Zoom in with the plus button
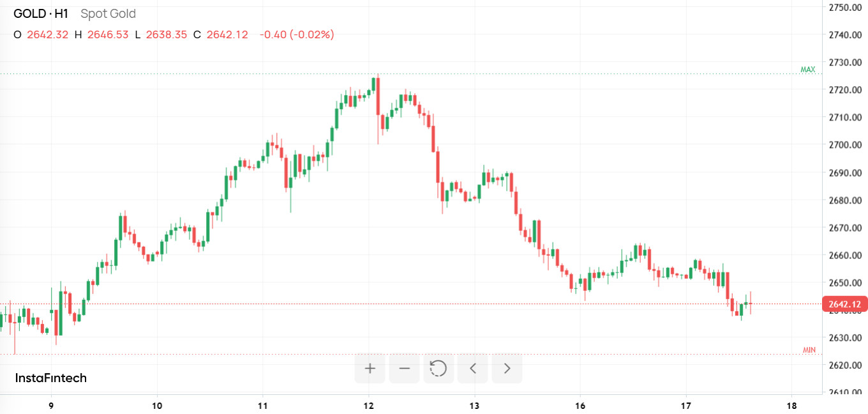Screen dimensions: 868x414 click(370, 368)
